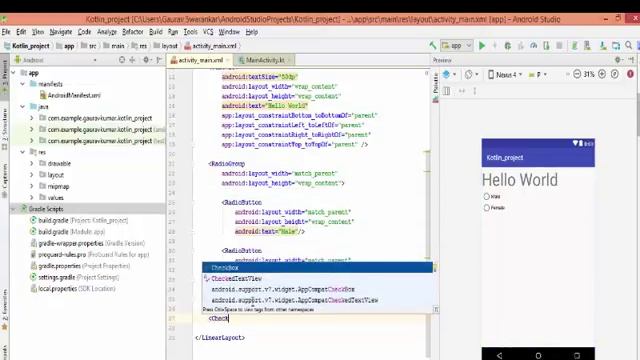This screenshot has height=360, width=640.
Task: Click the layout breadcrumb in navigation bar
Action: coord(166,46)
